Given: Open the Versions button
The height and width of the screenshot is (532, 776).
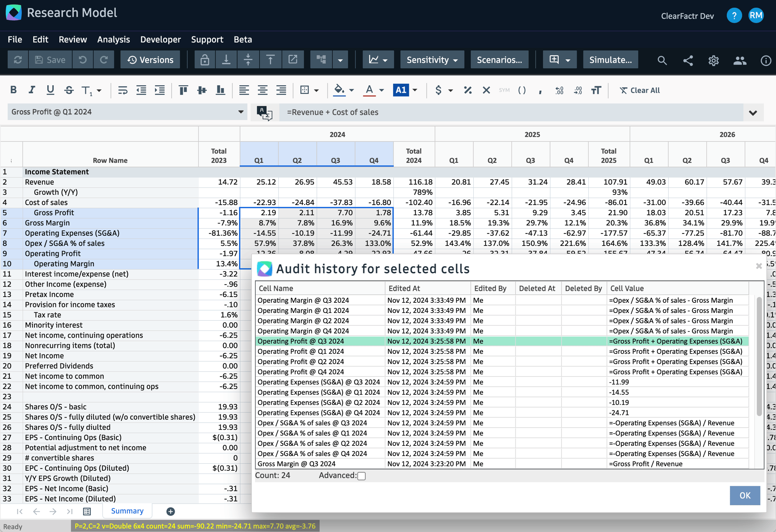Looking at the screenshot, I should click(x=150, y=60).
